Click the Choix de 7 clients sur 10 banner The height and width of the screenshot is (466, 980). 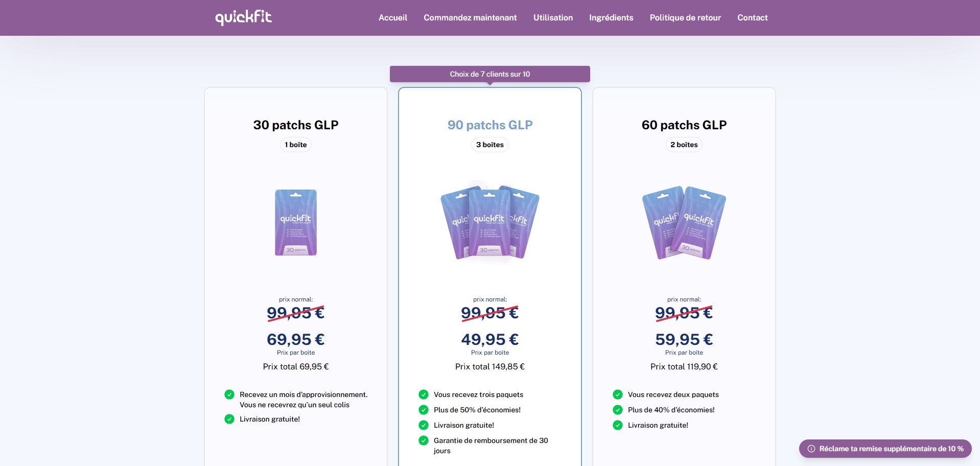(489, 74)
